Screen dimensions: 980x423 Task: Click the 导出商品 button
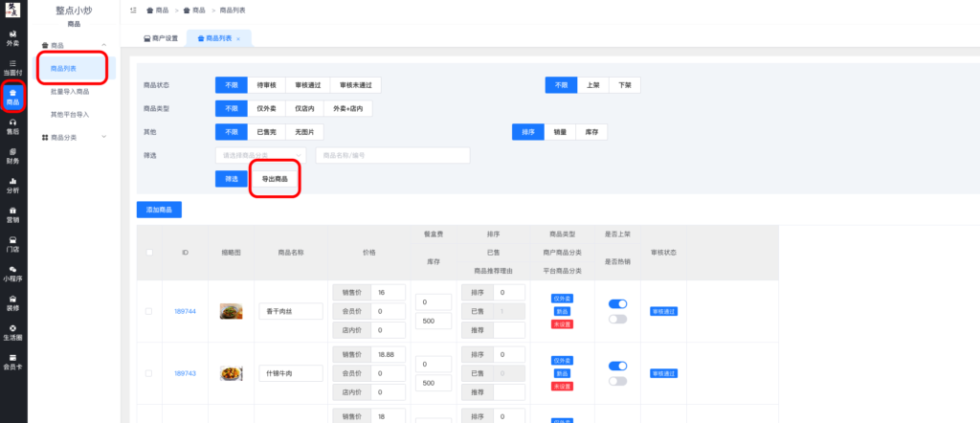[x=275, y=179]
